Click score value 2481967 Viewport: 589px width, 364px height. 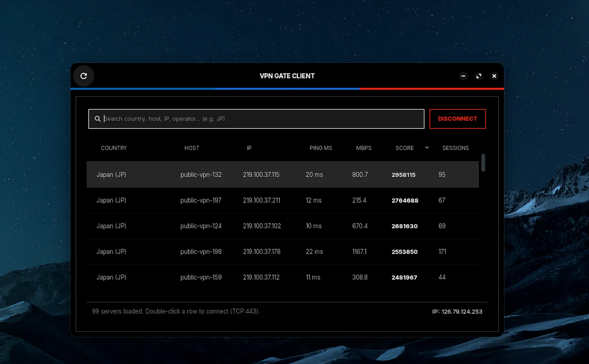click(404, 278)
